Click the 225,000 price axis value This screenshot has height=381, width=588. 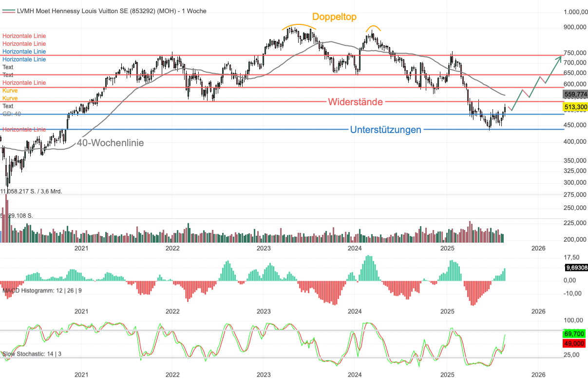point(575,223)
